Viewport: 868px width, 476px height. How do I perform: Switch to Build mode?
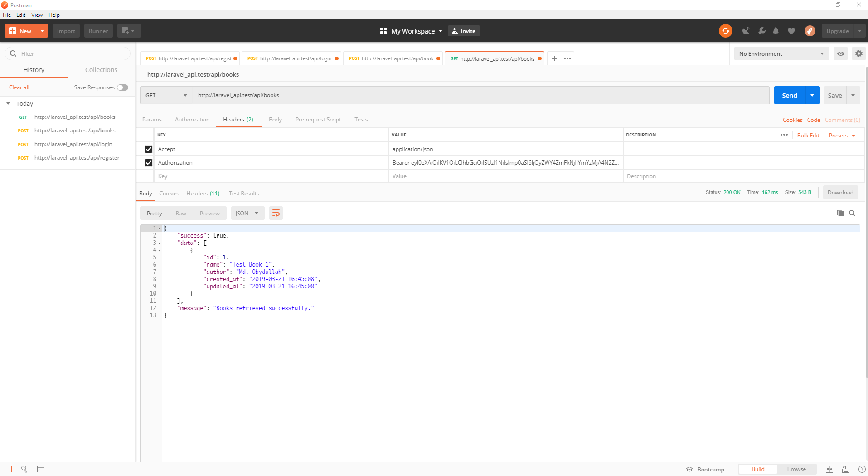coord(758,469)
